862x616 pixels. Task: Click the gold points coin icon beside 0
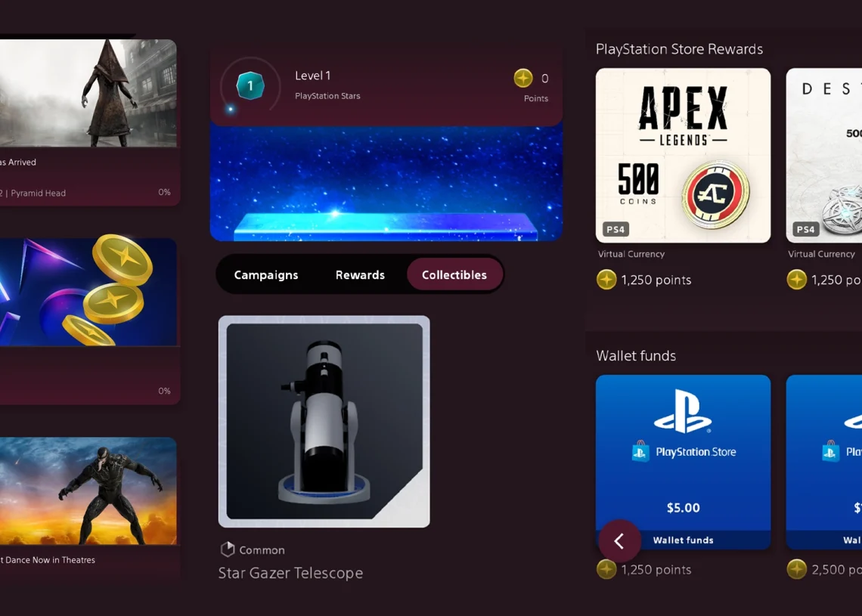pos(523,78)
